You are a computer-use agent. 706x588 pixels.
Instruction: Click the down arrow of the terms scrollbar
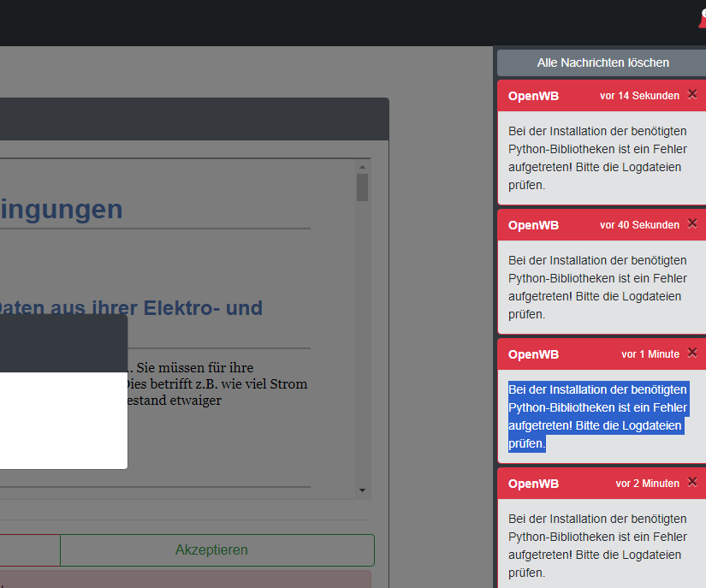(x=363, y=490)
